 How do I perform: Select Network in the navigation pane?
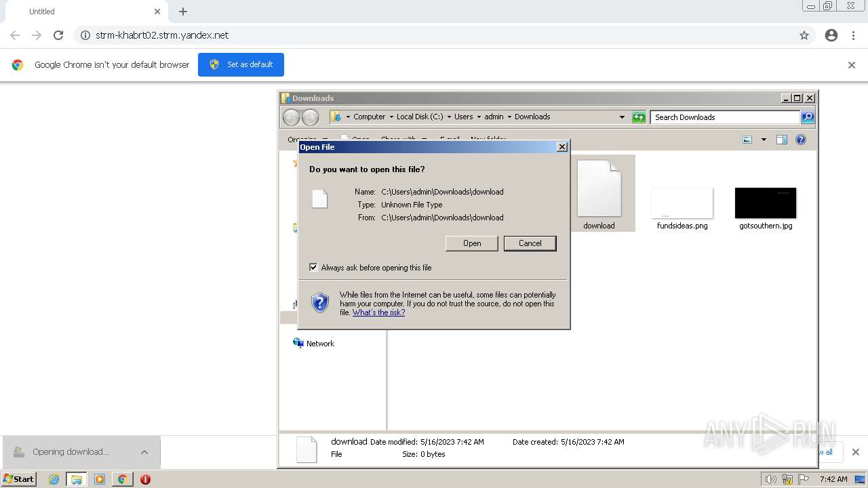[x=320, y=344]
